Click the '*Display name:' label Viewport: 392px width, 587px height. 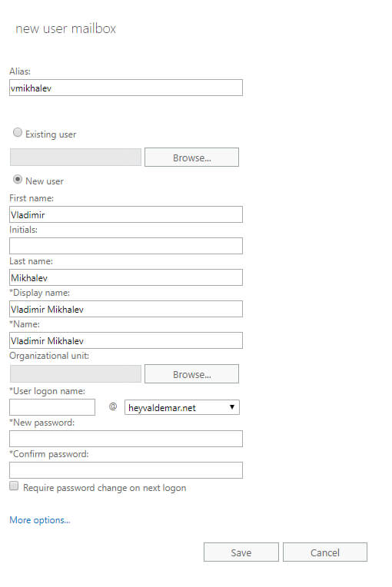pos(40,293)
